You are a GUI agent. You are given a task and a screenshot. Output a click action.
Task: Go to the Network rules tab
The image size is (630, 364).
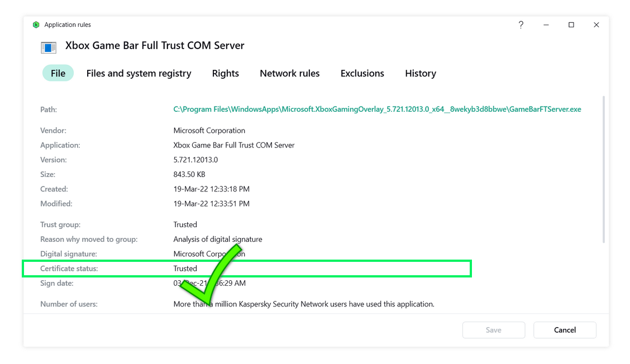pos(289,73)
